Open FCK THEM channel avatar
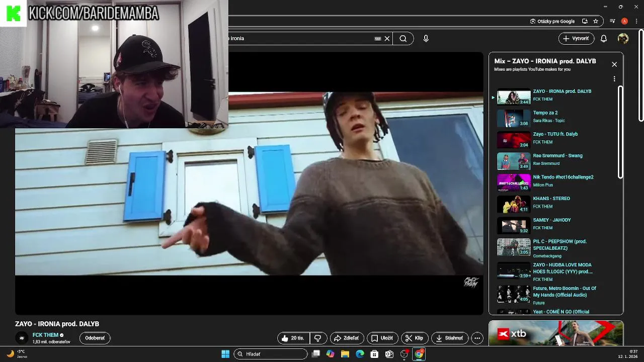This screenshot has width=644, height=362. 22,338
